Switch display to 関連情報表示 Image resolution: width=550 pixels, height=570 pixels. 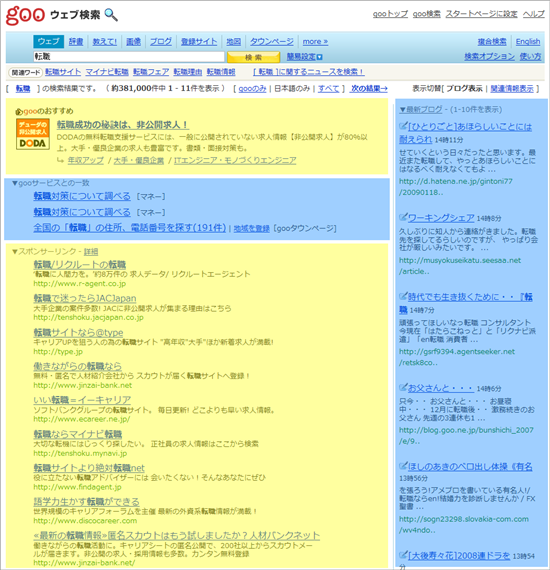pos(512,88)
